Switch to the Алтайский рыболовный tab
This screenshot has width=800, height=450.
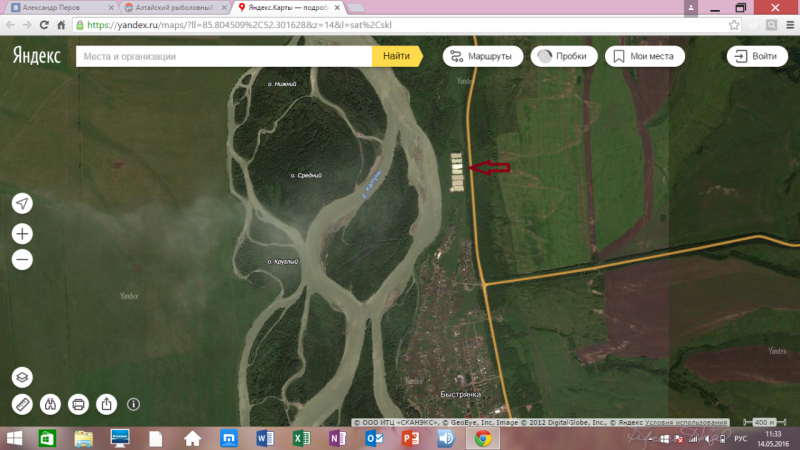click(169, 7)
